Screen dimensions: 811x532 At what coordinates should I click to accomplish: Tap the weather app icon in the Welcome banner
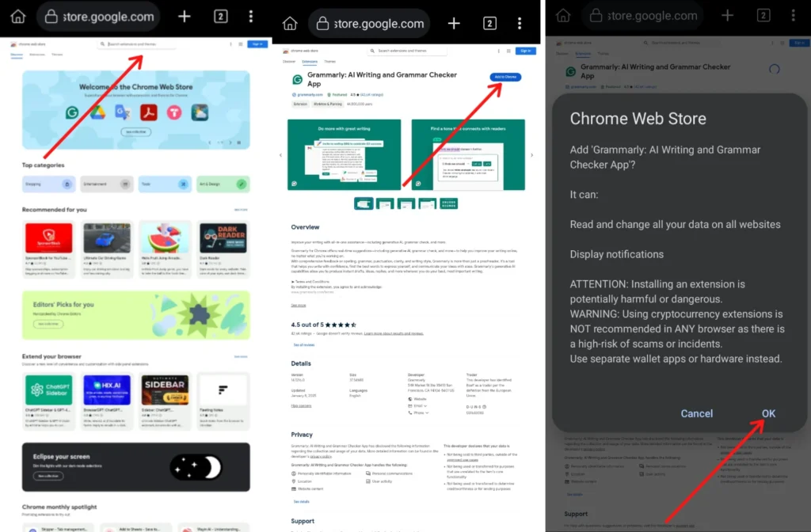[x=199, y=112]
